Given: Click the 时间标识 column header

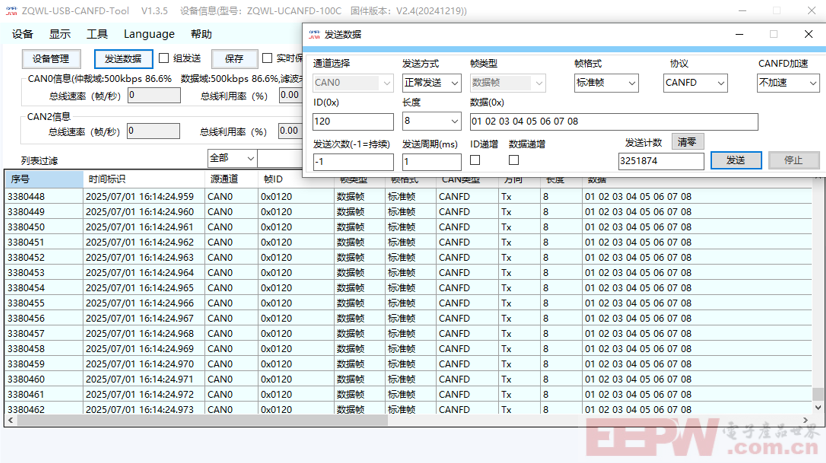Looking at the screenshot, I should click(x=144, y=179).
